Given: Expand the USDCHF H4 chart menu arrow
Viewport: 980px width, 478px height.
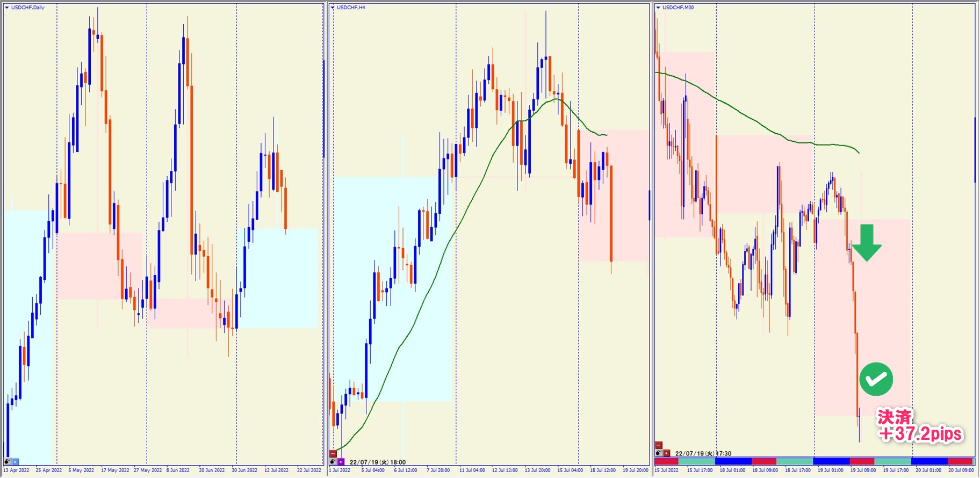Looking at the screenshot, I should [x=333, y=8].
